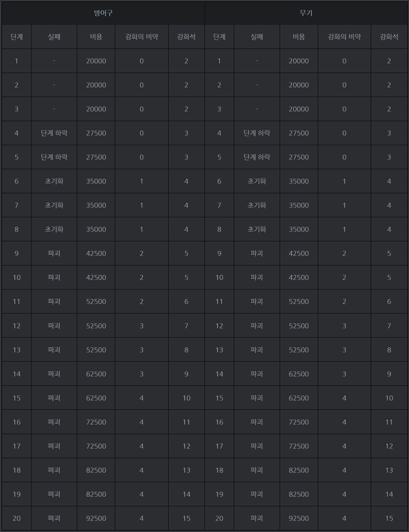The image size is (409, 532).
Task: Select the 단계 하락 cell for 무기 stage 5
Action: click(257, 157)
